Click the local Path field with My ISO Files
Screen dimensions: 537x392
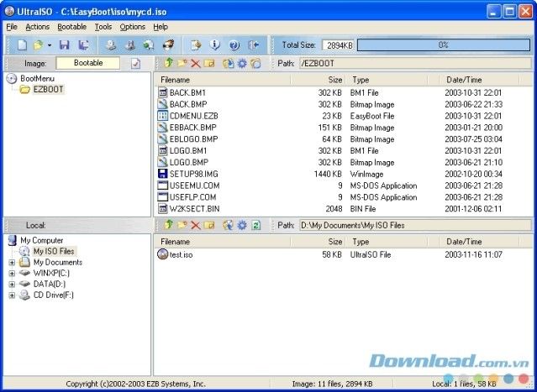pos(415,225)
